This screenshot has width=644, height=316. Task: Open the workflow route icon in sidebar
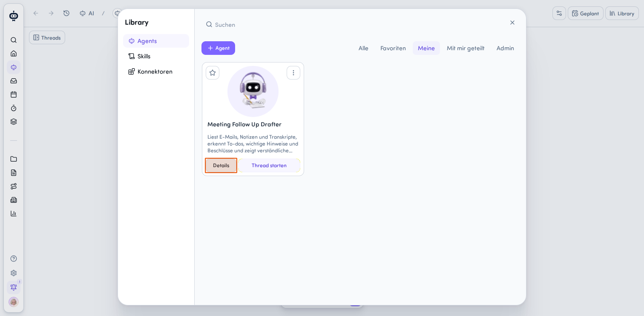tap(14, 186)
